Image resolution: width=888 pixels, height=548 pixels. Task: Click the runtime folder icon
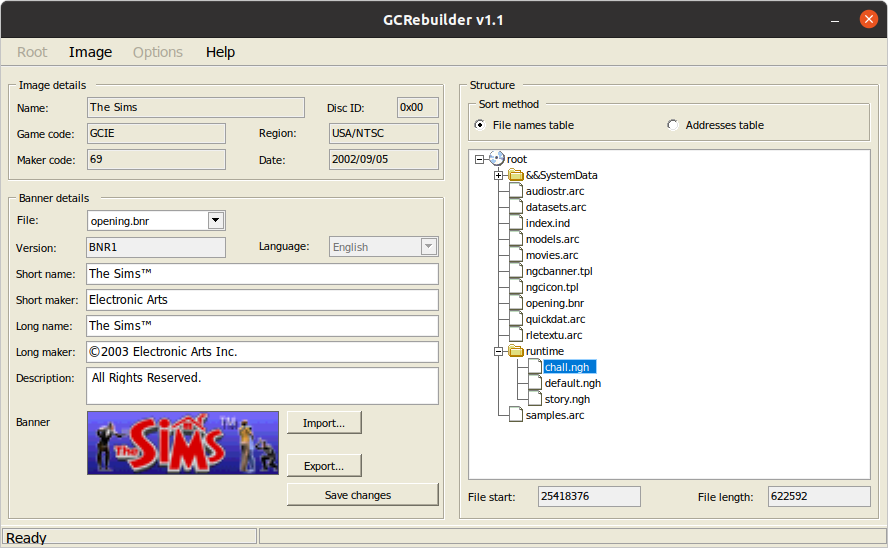point(515,351)
